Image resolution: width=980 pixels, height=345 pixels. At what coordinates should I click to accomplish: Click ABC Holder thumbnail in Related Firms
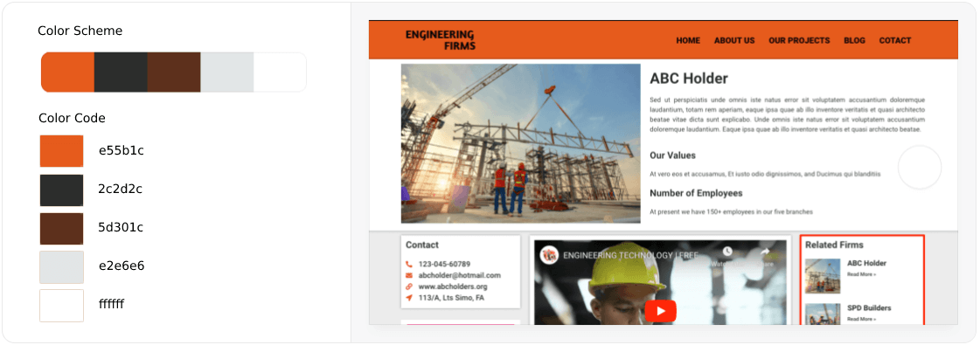click(823, 276)
